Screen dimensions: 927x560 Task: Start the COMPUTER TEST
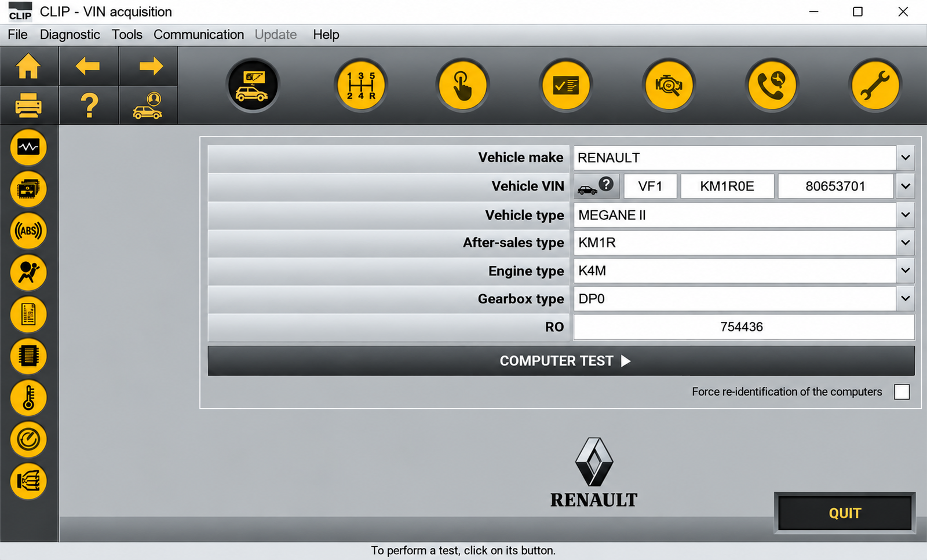[561, 361]
